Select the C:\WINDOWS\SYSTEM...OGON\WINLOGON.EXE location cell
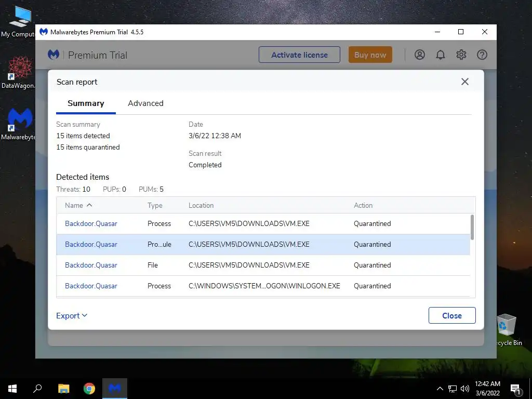 click(x=264, y=286)
